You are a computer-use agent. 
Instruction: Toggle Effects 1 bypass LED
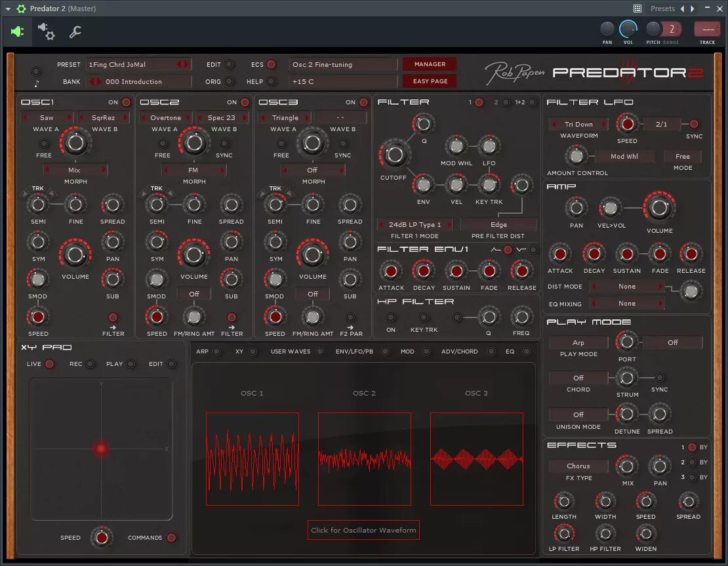(692, 447)
